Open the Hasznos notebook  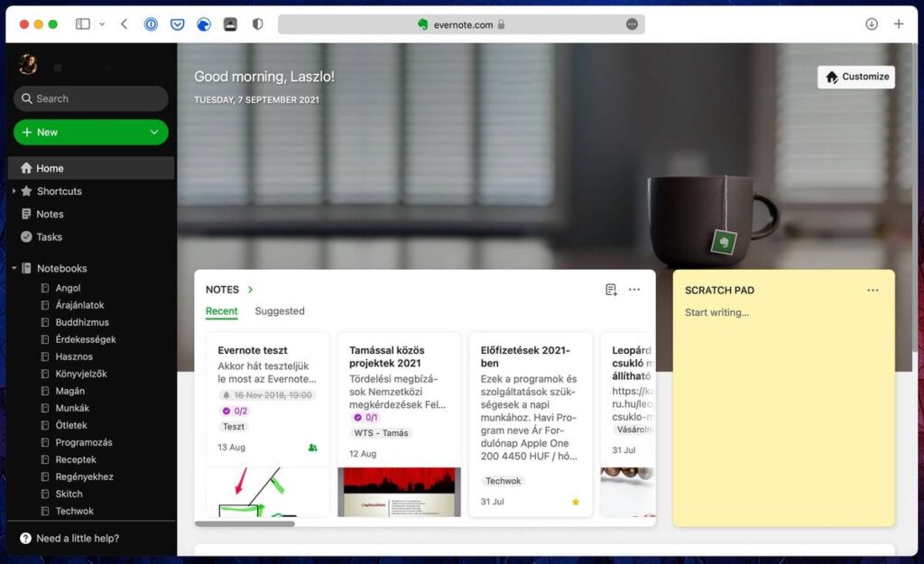pyautogui.click(x=74, y=356)
